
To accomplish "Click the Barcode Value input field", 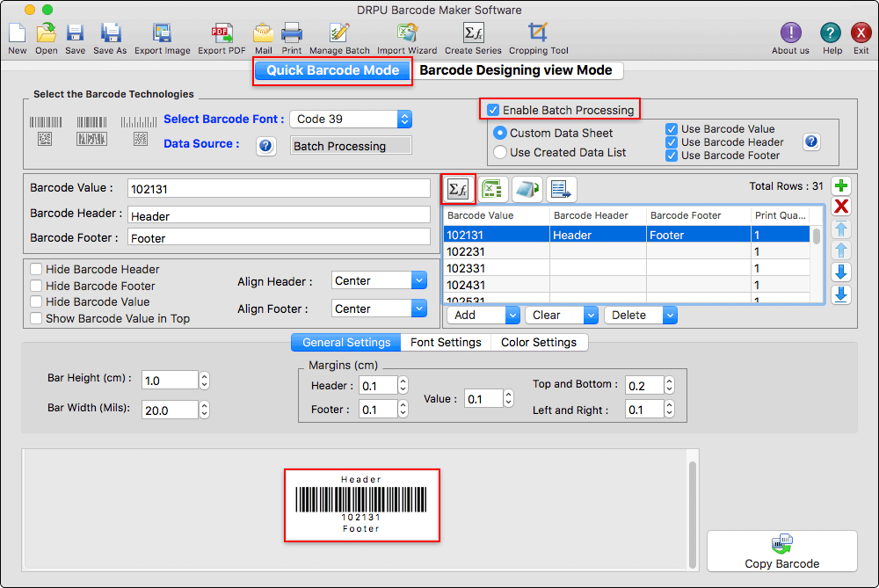I will (x=279, y=189).
